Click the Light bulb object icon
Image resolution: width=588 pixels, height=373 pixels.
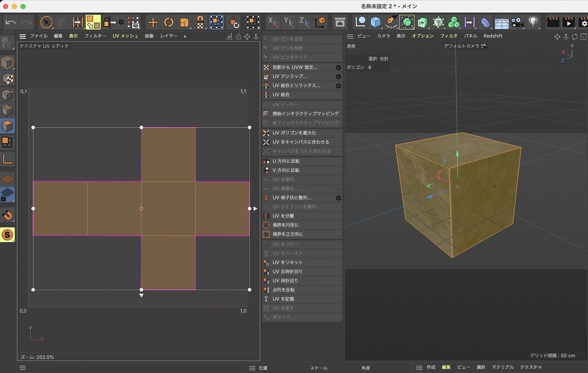(x=533, y=22)
